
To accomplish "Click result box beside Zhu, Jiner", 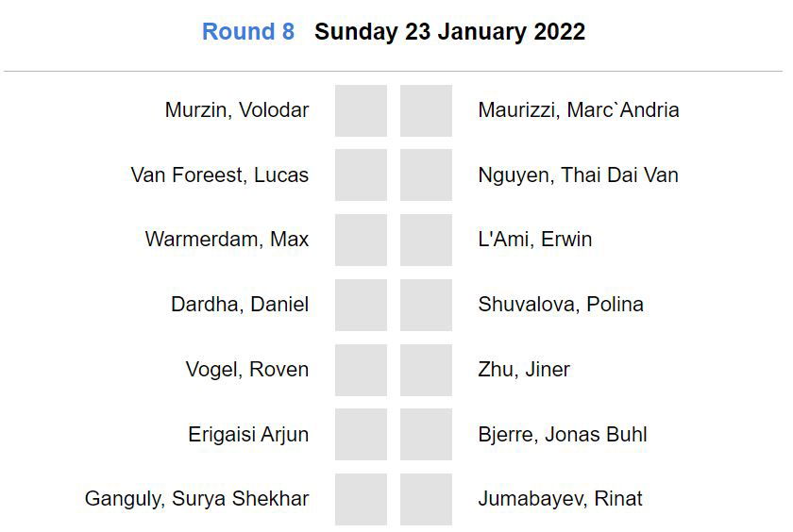I will 426,370.
